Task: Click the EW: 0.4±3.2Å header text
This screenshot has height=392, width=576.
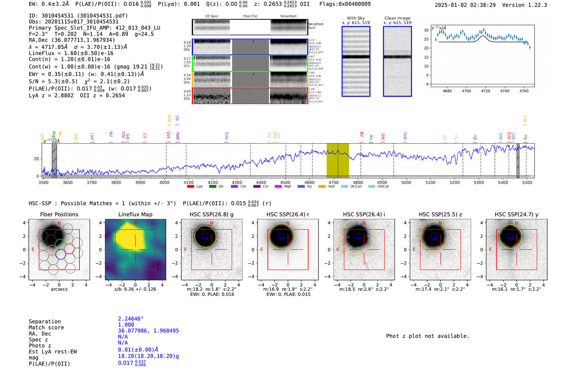Action: click(49, 4)
